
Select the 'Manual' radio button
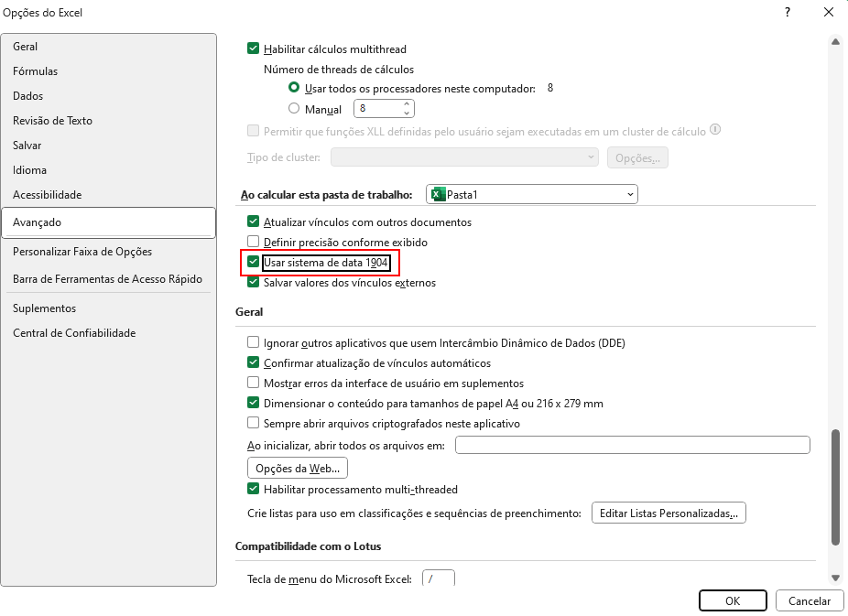click(294, 109)
